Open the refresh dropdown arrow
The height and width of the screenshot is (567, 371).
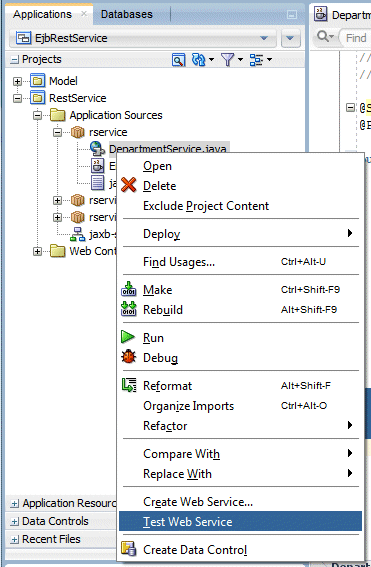[212, 60]
